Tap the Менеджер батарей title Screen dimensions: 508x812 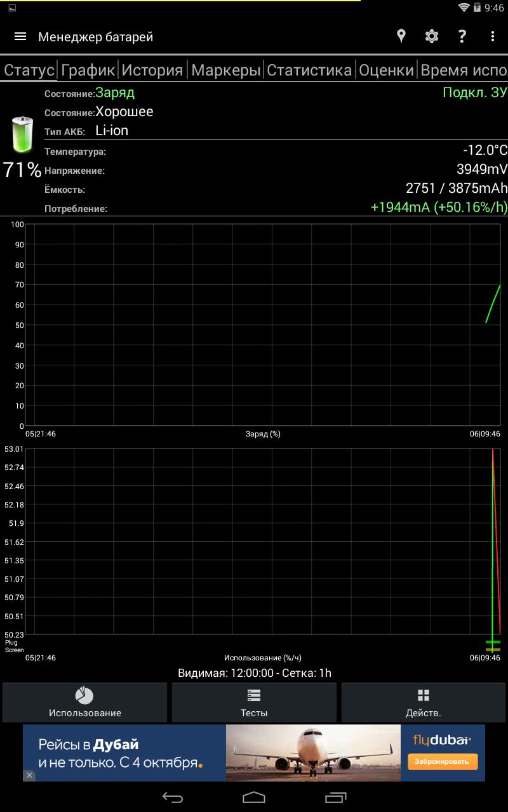tap(96, 37)
